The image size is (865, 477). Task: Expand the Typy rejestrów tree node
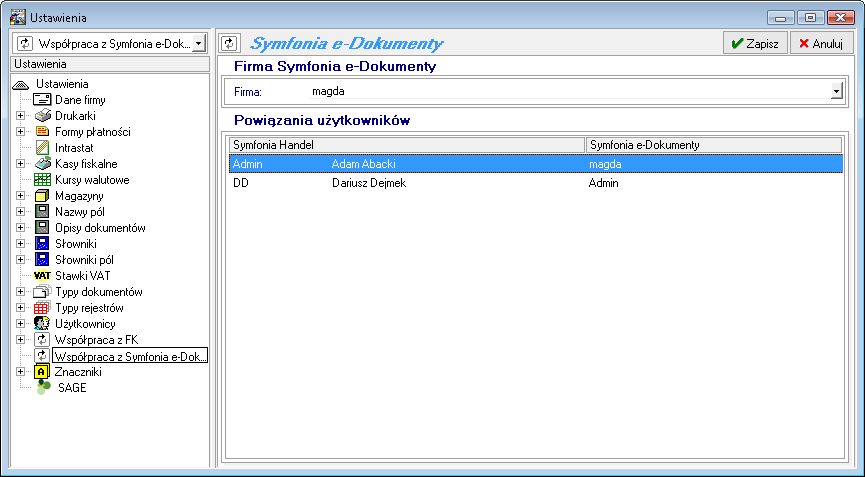(20, 308)
